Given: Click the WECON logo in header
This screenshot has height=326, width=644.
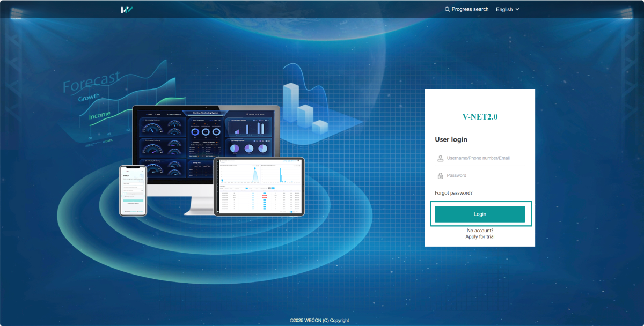Looking at the screenshot, I should 127,10.
